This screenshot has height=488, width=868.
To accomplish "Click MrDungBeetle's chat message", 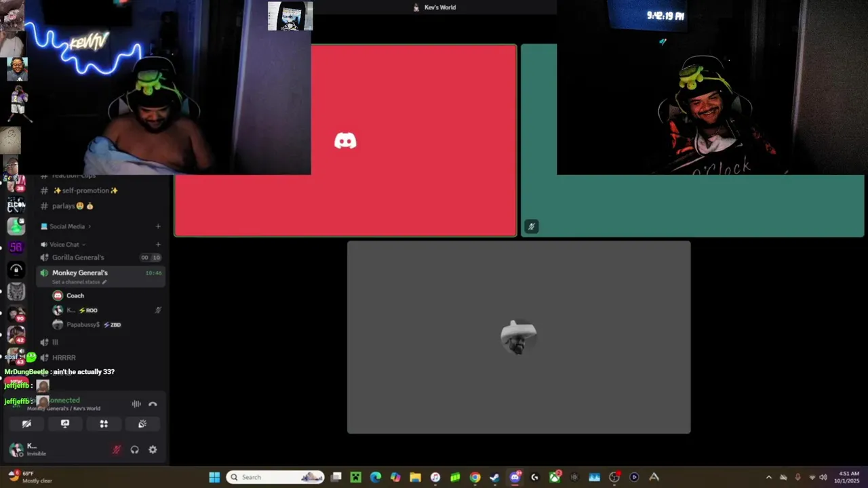I will (x=60, y=372).
